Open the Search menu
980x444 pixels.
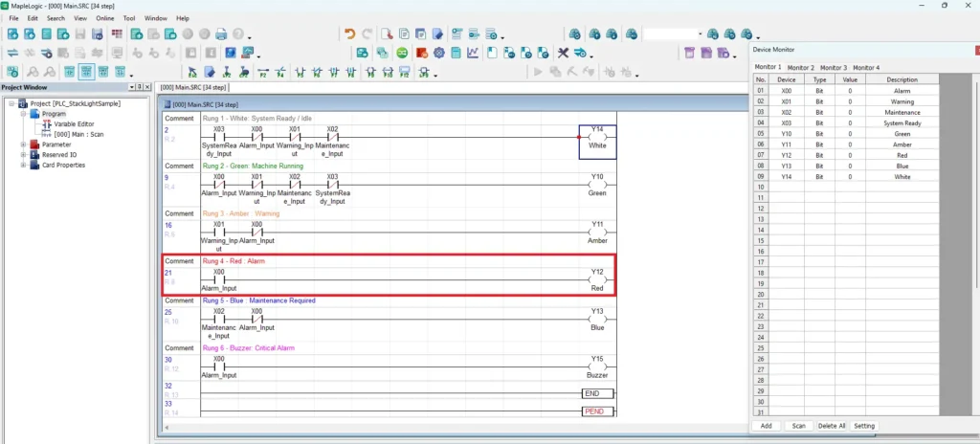(56, 18)
